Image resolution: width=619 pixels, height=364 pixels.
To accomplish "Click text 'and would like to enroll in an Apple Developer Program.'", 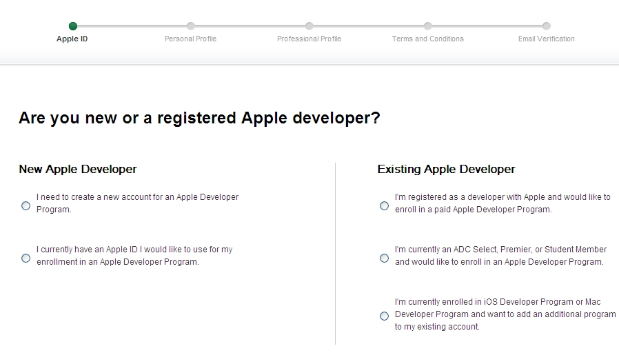I will click(x=499, y=262).
